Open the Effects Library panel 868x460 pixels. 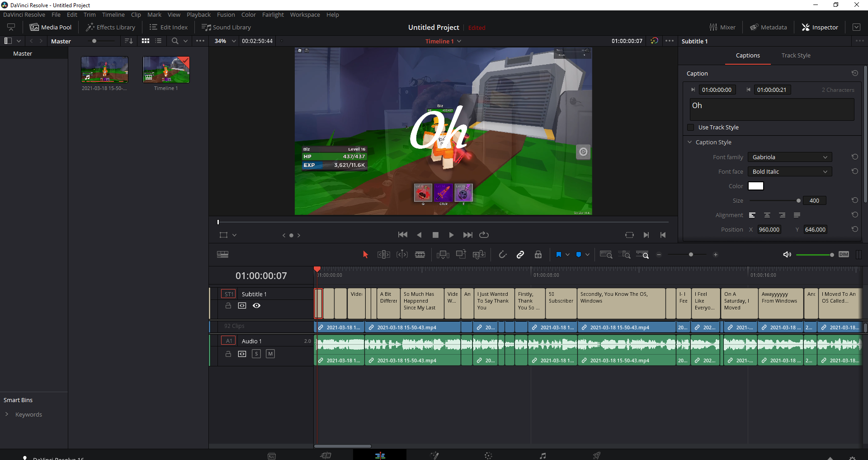(111, 27)
